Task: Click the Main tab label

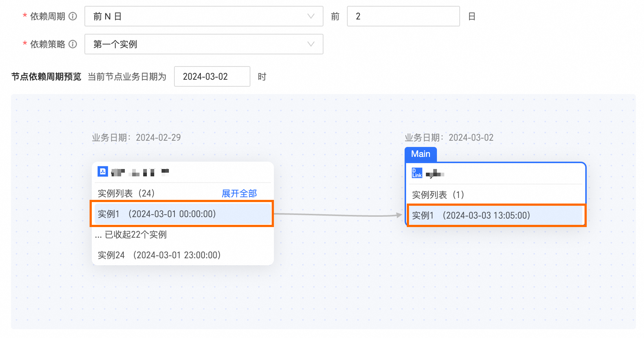Action: coord(421,154)
